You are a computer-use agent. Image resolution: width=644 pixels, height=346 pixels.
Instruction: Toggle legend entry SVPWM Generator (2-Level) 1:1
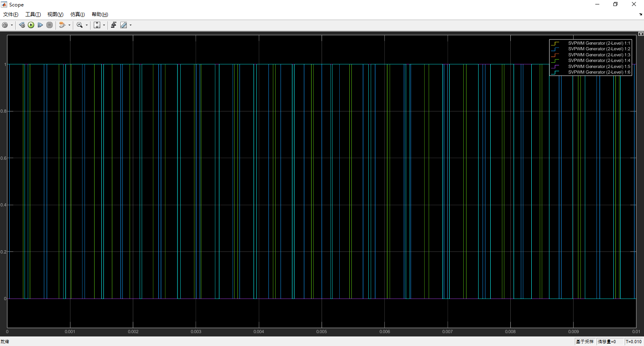590,43
